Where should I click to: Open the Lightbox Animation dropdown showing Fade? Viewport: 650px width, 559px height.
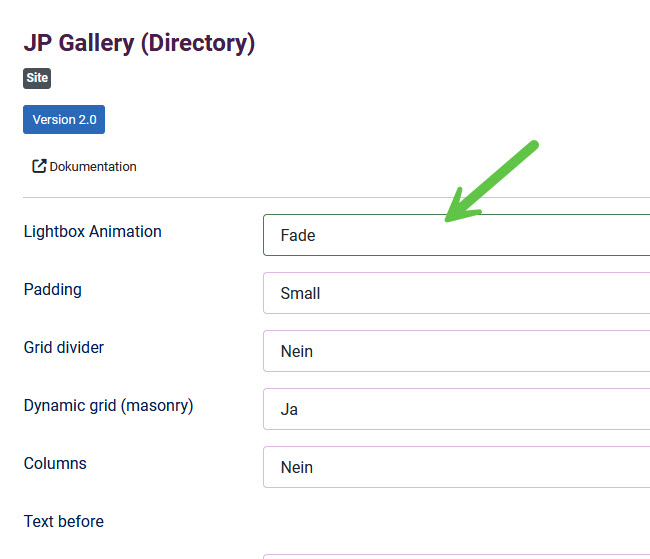456,235
